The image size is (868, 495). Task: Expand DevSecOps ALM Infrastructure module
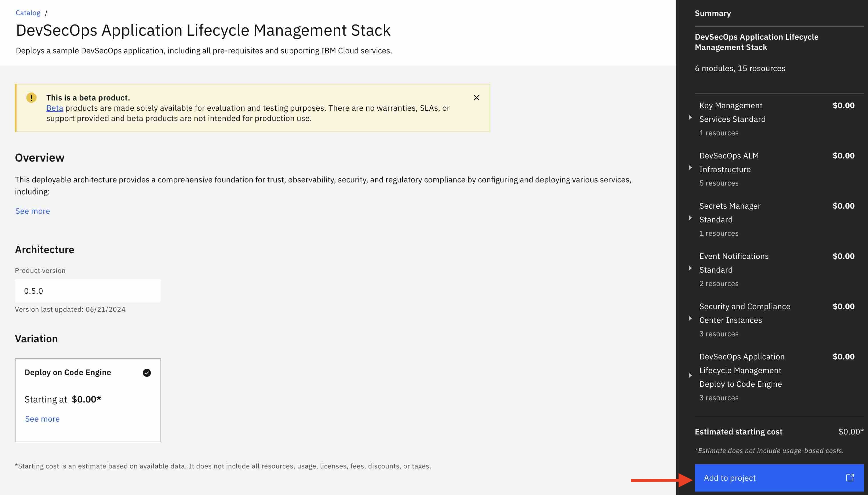690,168
